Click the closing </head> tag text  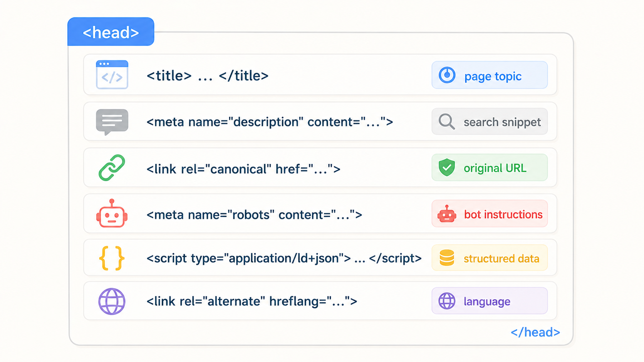point(535,332)
